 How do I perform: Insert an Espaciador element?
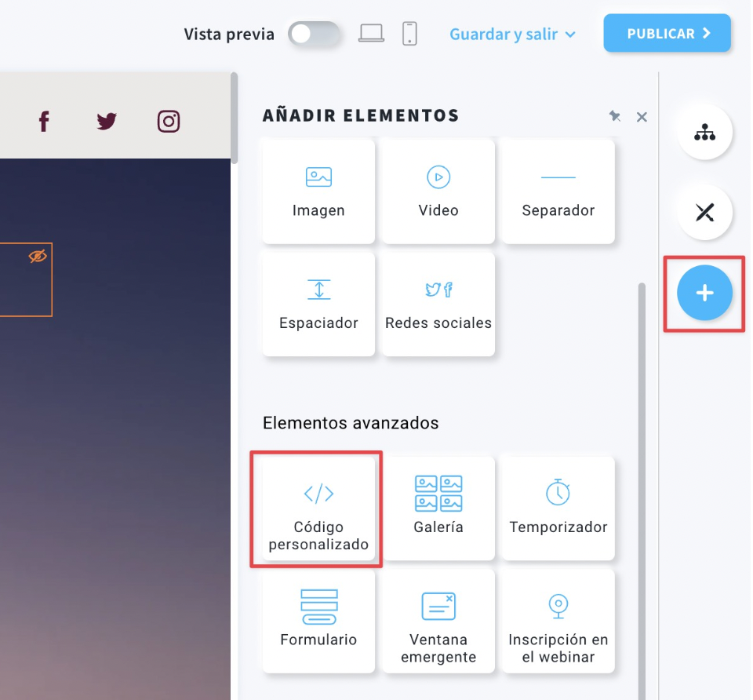point(318,304)
